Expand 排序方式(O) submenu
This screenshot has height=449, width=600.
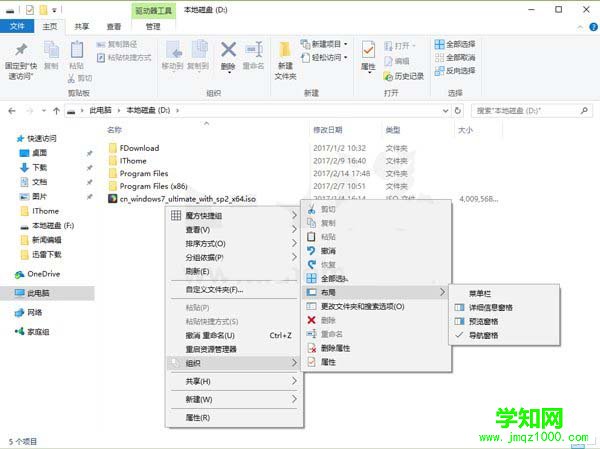[233, 243]
